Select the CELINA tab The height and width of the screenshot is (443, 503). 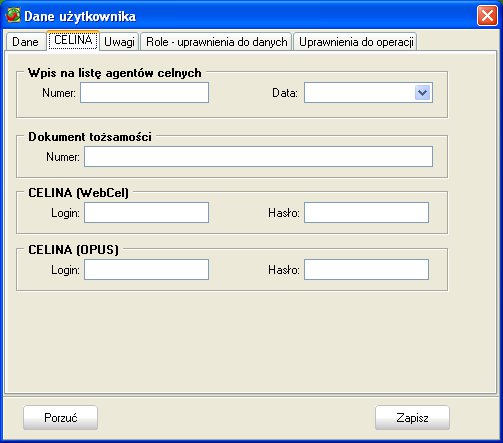[73, 40]
